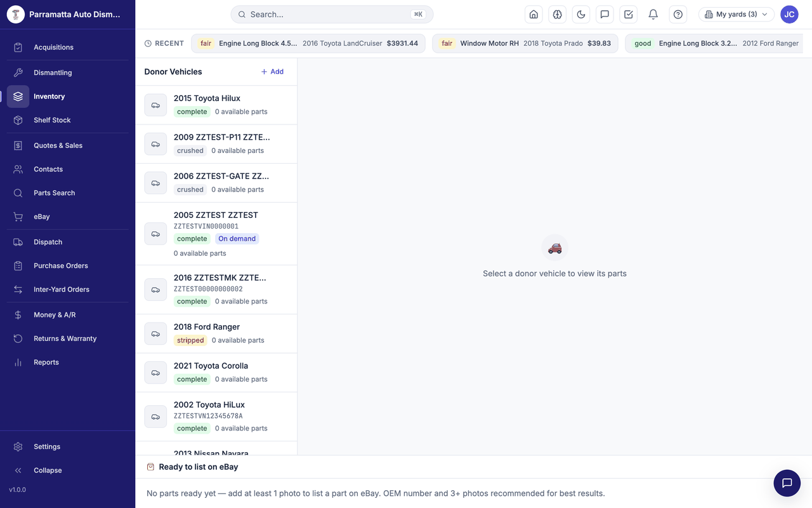Select the 2015 Toyota Hilux donor vehicle
This screenshot has width=812, height=508.
point(216,105)
